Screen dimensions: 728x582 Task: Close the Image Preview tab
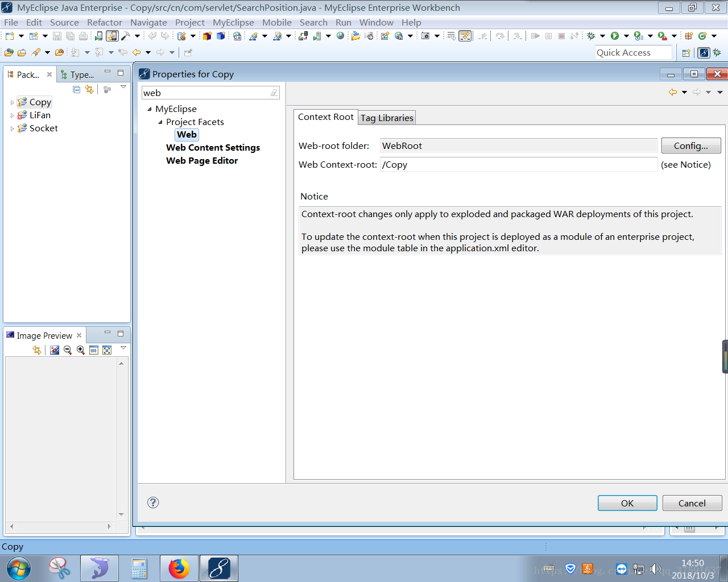tap(79, 335)
